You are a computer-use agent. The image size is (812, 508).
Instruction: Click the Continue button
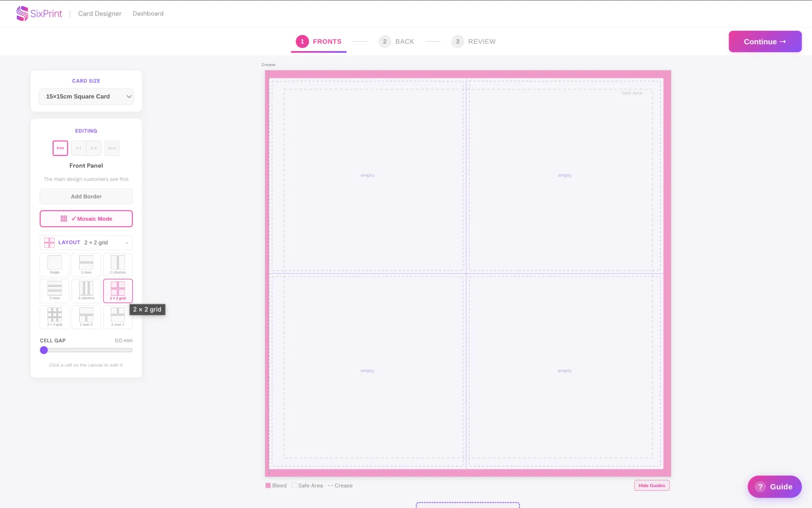[765, 42]
